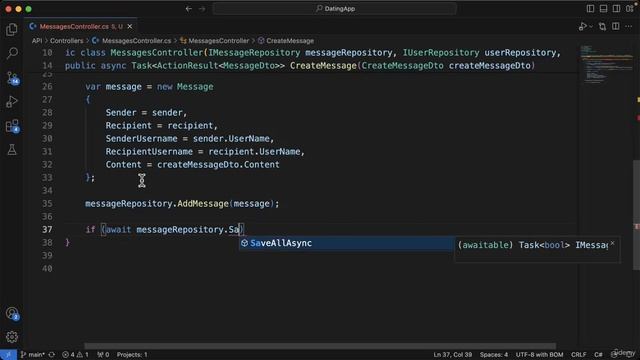Click createMessageDto.Content on line 32
The height and width of the screenshot is (360, 640).
[x=218, y=164]
